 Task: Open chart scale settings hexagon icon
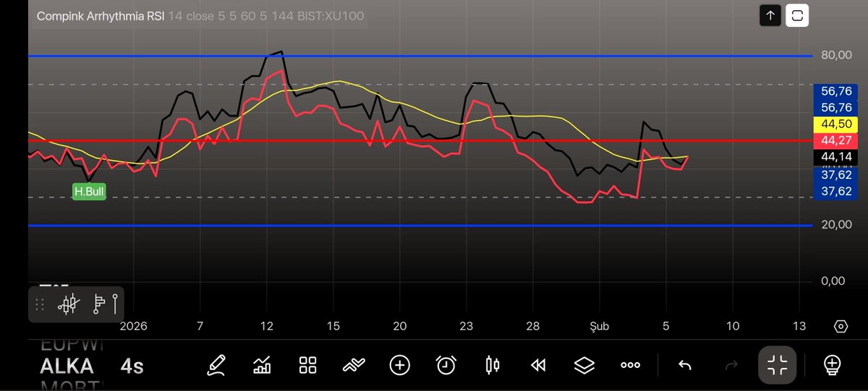click(x=841, y=326)
